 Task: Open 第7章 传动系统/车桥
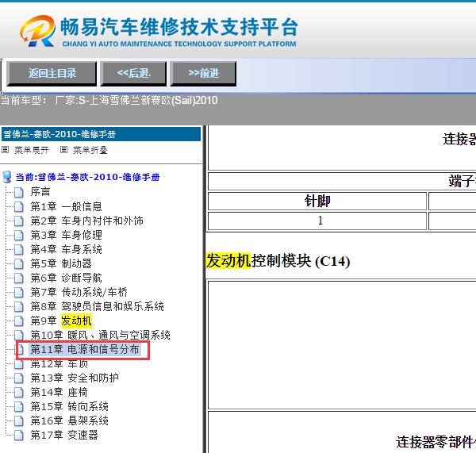click(x=79, y=292)
